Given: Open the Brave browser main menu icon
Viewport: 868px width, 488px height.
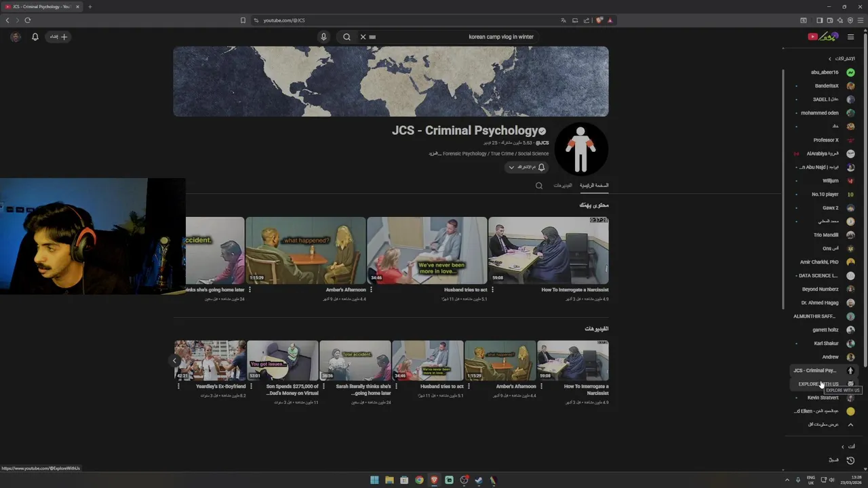Looking at the screenshot, I should [861, 20].
